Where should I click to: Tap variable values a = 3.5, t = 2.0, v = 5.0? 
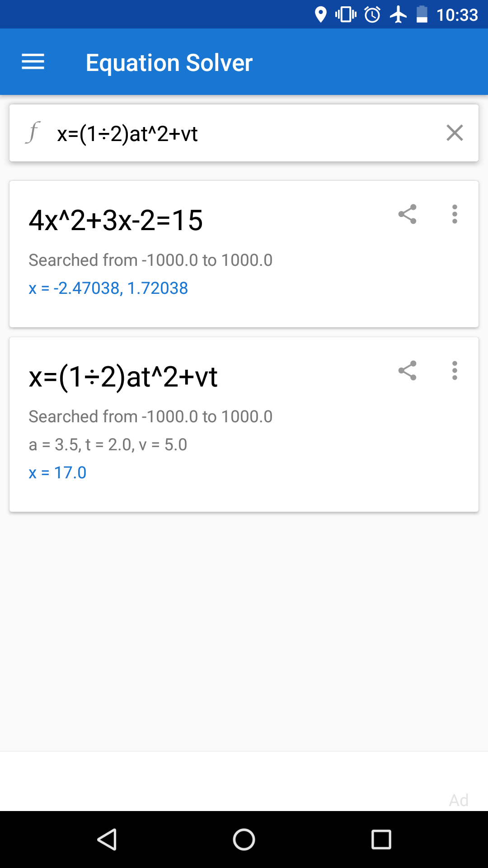click(x=108, y=444)
